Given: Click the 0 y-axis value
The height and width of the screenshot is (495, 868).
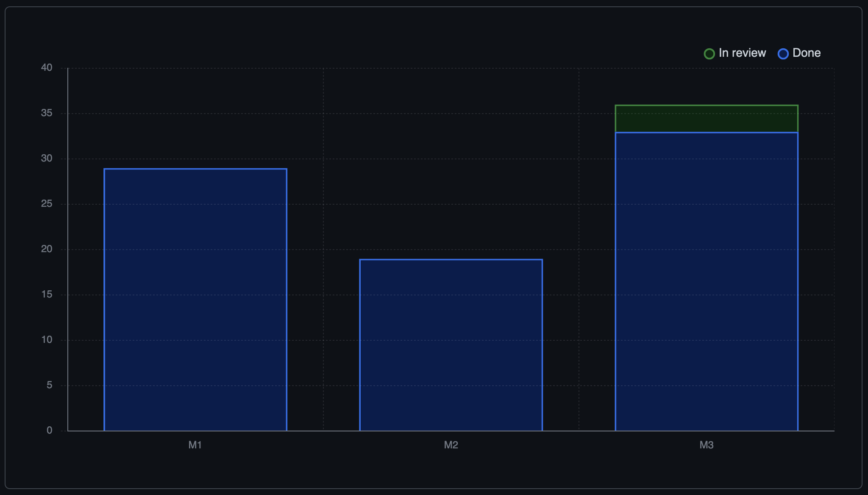Looking at the screenshot, I should 50,430.
